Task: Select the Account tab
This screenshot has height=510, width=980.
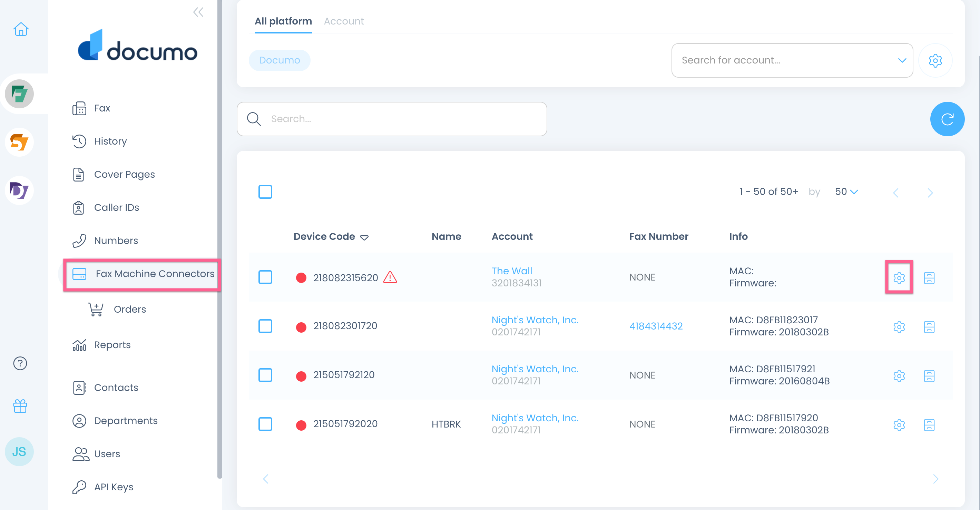Action: coord(344,21)
